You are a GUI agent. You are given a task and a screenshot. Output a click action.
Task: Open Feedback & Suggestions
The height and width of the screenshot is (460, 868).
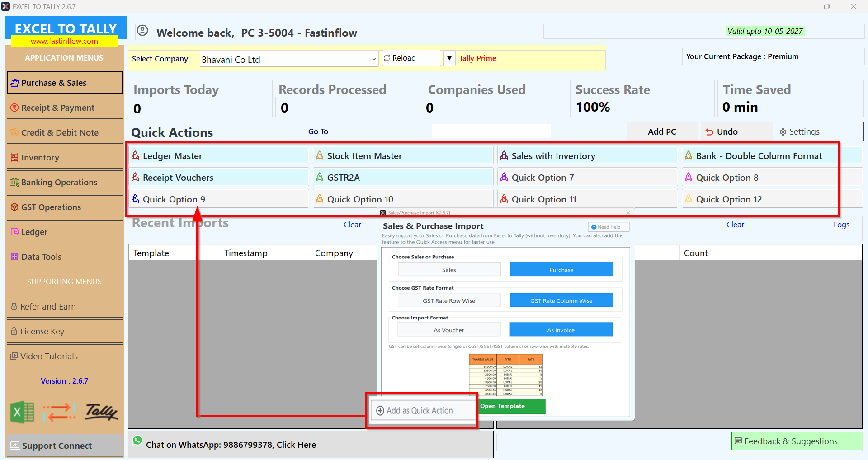click(797, 441)
